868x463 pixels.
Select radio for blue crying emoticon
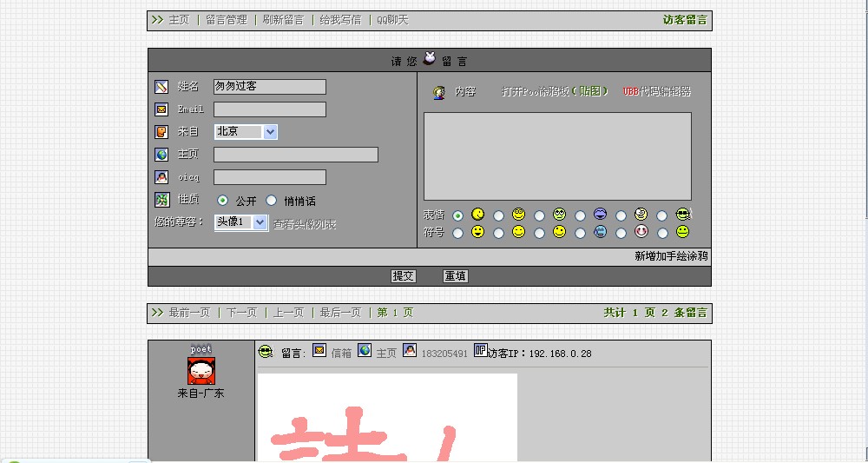[580, 233]
